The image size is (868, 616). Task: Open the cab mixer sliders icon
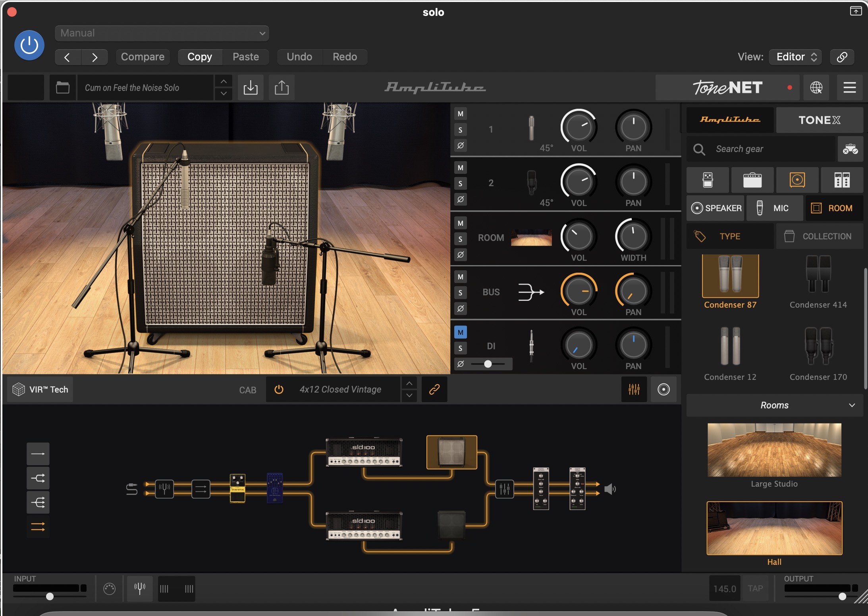pos(634,389)
